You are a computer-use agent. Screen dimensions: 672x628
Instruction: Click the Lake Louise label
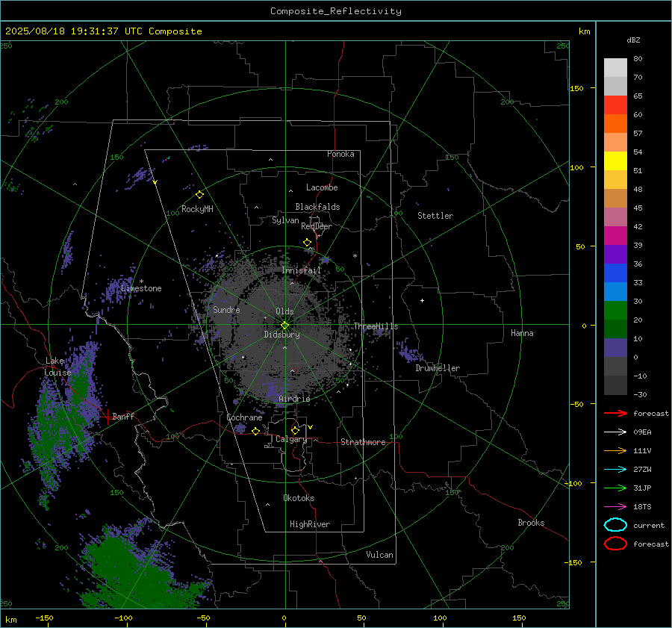coord(57,367)
